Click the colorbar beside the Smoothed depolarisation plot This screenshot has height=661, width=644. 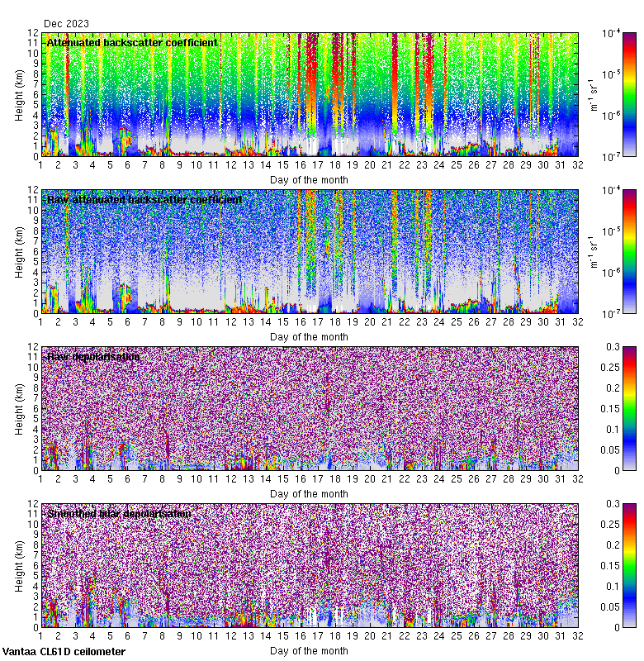[607, 565]
